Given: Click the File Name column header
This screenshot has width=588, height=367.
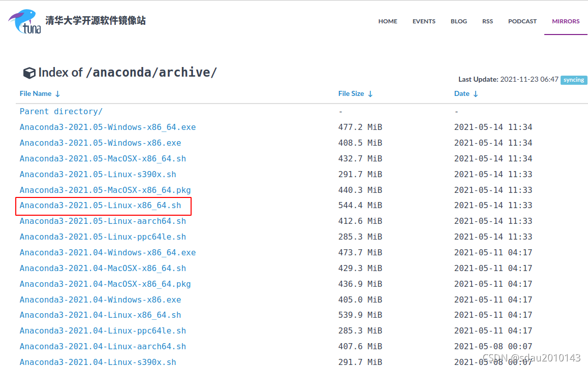Looking at the screenshot, I should point(36,93).
